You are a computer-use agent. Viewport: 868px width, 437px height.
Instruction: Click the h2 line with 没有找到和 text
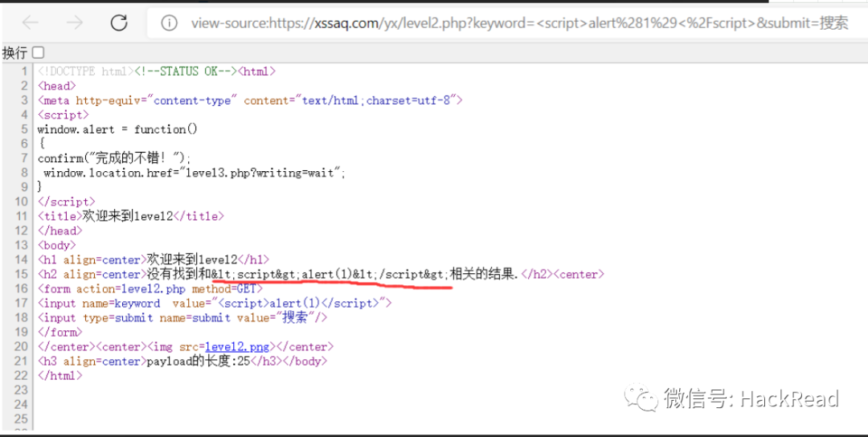tap(321, 275)
